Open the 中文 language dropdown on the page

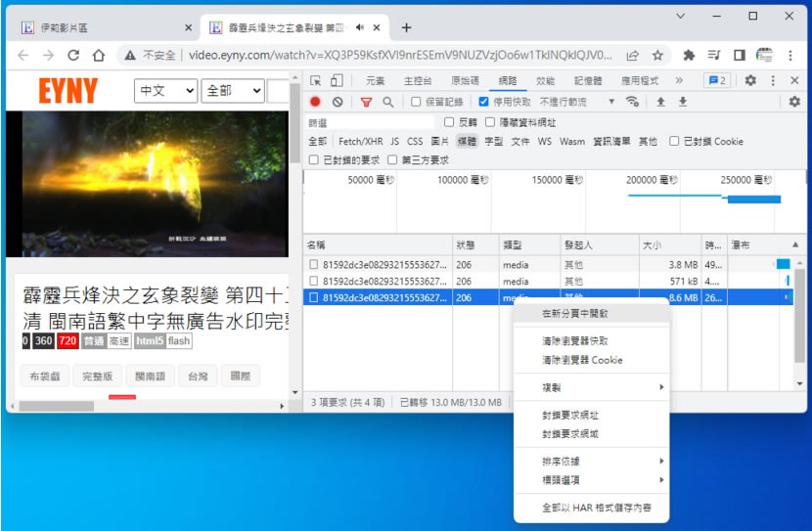[x=164, y=91]
